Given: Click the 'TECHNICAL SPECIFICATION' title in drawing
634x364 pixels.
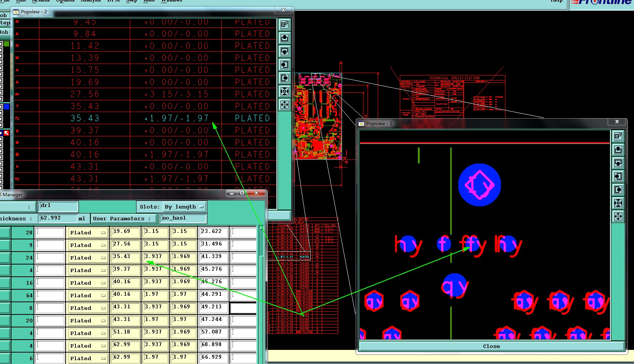Looking at the screenshot, I should click(x=454, y=78).
